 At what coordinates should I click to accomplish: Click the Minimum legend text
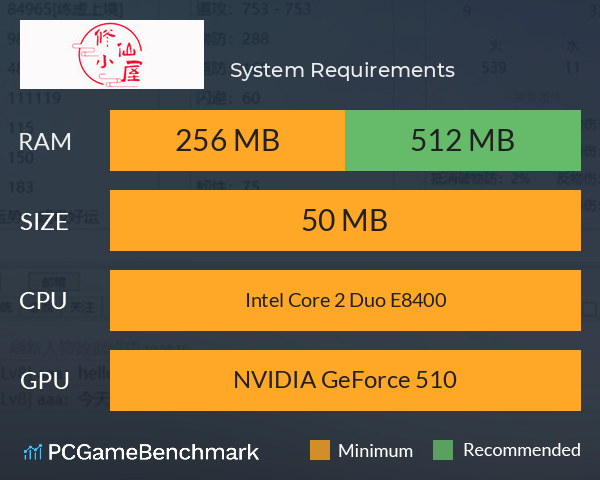[x=375, y=451]
